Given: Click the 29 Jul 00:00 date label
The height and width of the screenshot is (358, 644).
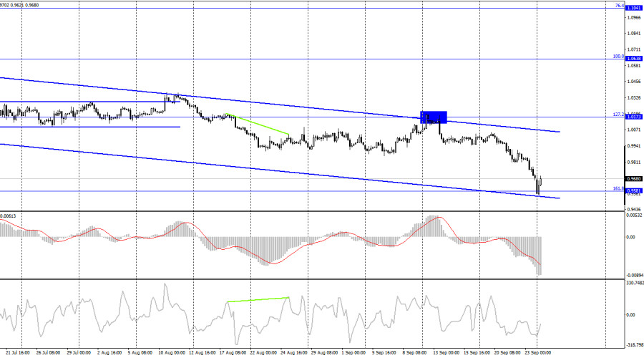Looking at the screenshot, I should (79, 353).
